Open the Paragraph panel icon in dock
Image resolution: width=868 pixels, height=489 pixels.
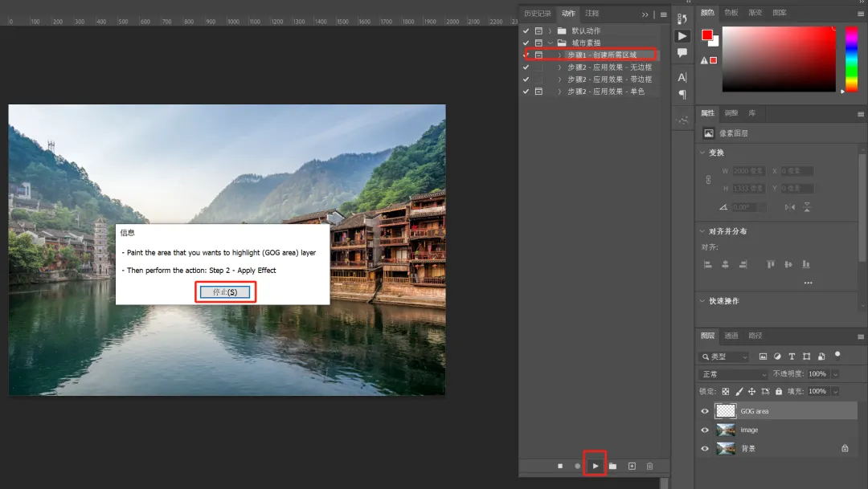[x=682, y=95]
